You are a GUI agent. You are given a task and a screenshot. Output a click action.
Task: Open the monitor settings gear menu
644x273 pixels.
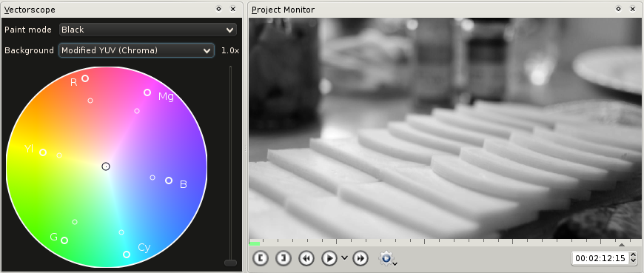coord(387,258)
